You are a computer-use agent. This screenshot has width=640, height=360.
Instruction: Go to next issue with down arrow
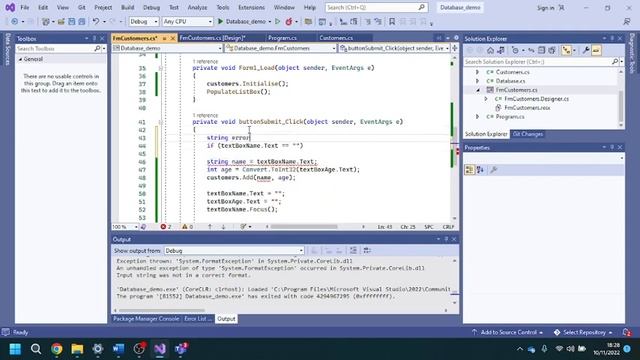click(x=223, y=227)
